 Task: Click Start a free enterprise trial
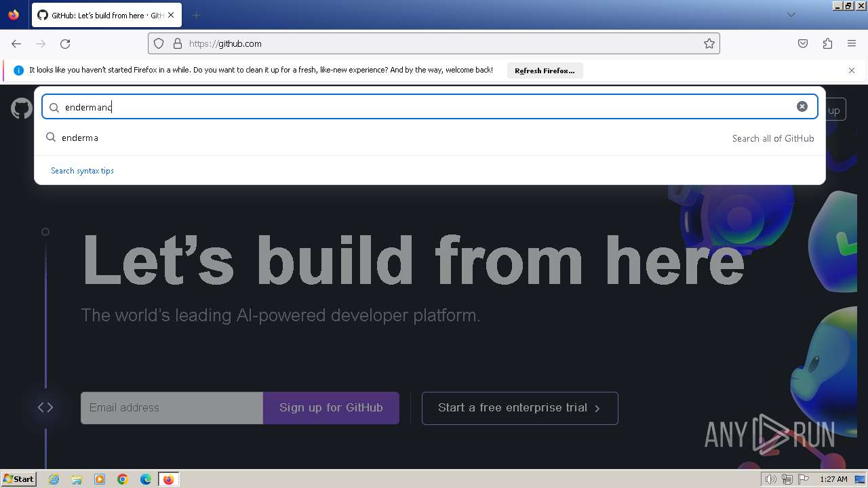coord(519,408)
